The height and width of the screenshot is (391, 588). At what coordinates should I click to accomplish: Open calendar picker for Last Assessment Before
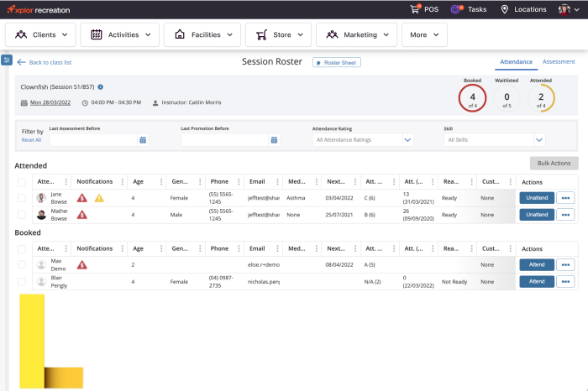coord(143,140)
